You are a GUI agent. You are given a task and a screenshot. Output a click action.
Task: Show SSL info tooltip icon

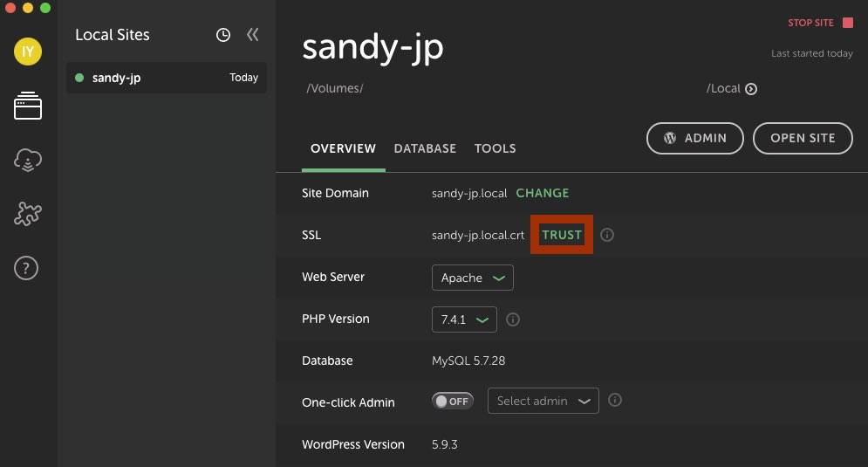click(x=607, y=235)
